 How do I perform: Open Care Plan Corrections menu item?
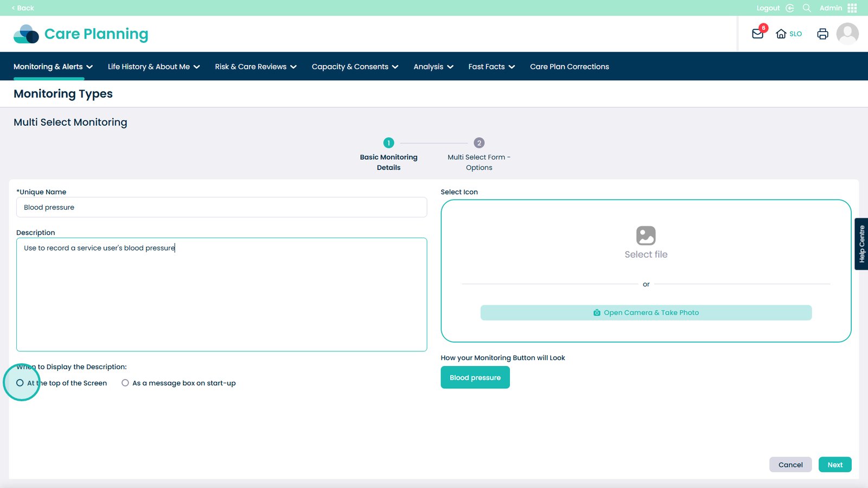[x=569, y=67]
